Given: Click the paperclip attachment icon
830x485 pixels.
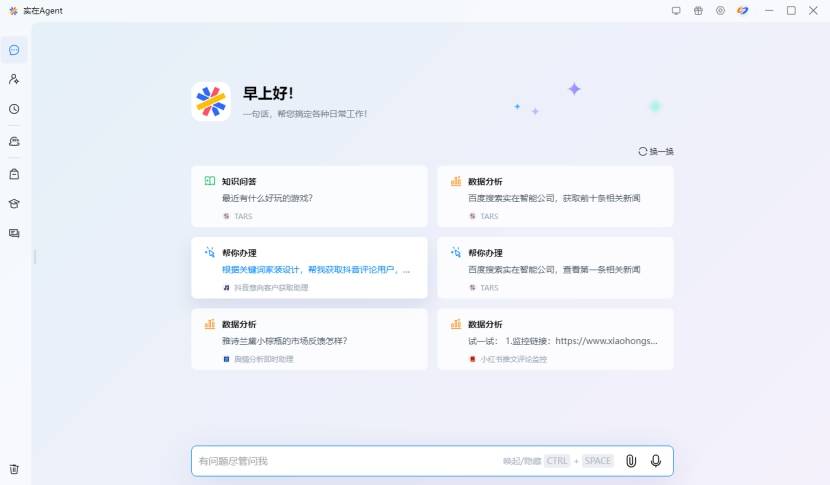Looking at the screenshot, I should 631,461.
